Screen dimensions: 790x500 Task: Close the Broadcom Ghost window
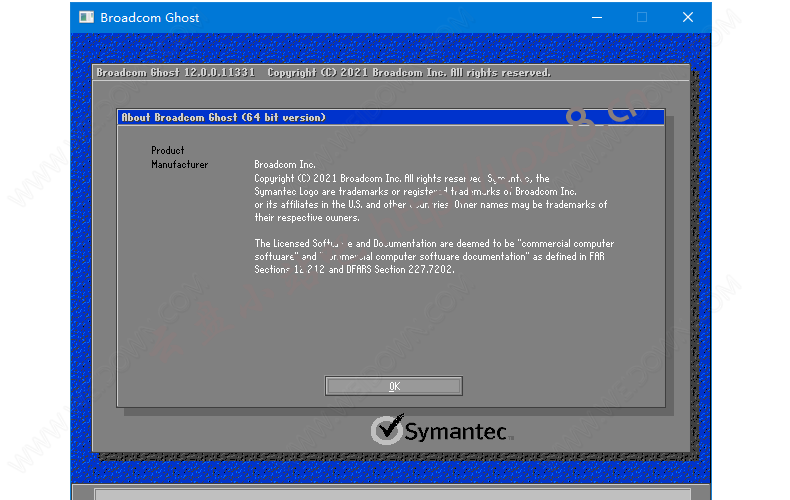(x=688, y=17)
